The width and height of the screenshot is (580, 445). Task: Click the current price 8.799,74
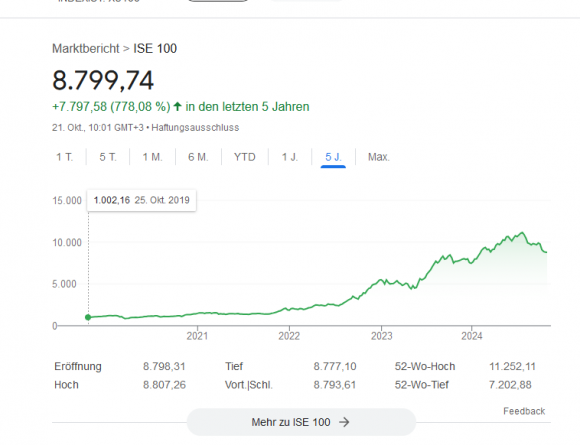(x=103, y=80)
